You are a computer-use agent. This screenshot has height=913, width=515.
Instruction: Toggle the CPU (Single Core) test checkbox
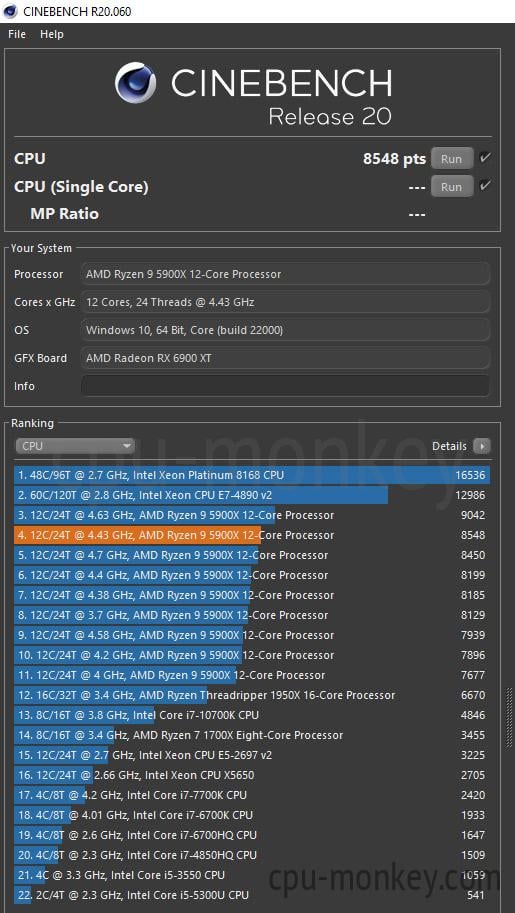coord(484,186)
